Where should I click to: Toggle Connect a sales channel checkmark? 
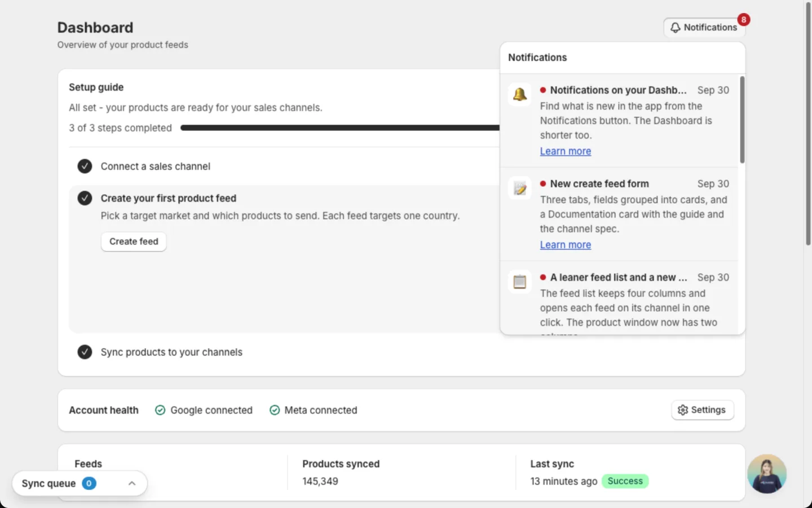tap(85, 166)
